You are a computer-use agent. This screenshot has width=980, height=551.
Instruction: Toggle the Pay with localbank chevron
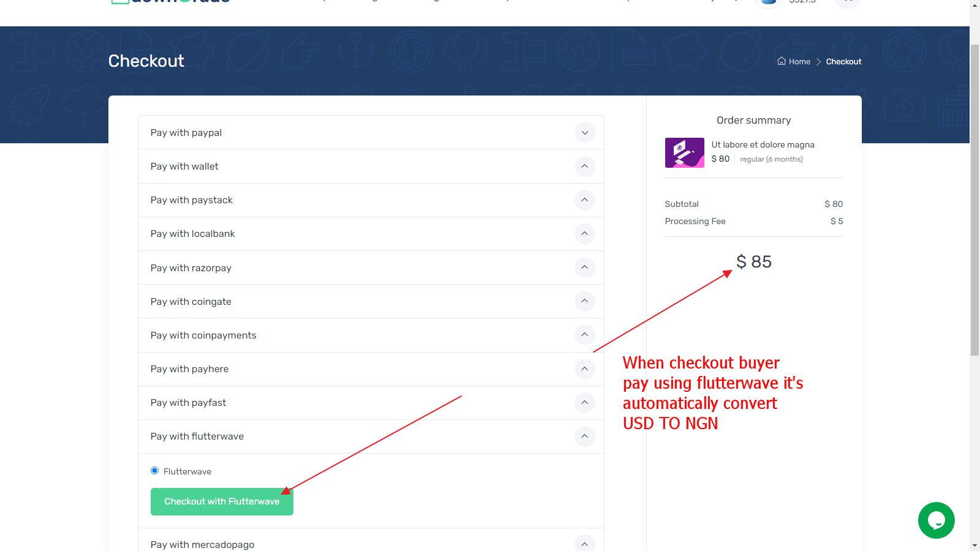coord(585,234)
